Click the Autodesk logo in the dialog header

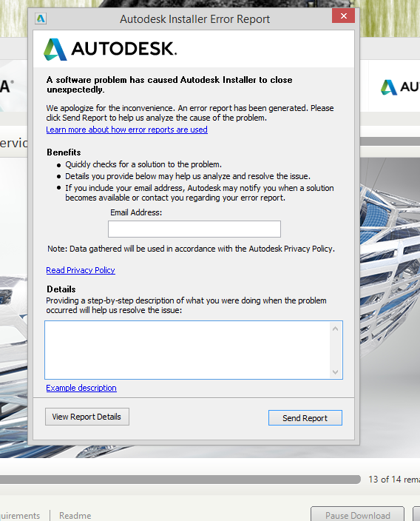pos(110,49)
